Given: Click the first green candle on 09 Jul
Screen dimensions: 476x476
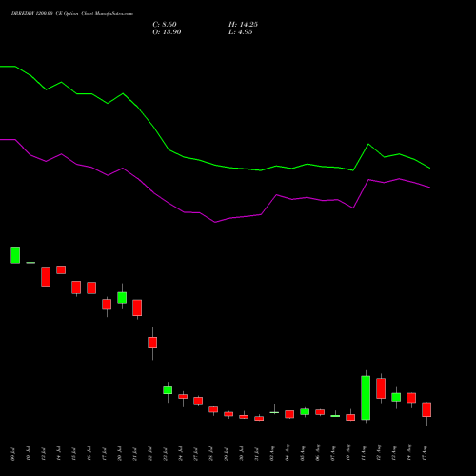Looking at the screenshot, I should tap(15, 255).
